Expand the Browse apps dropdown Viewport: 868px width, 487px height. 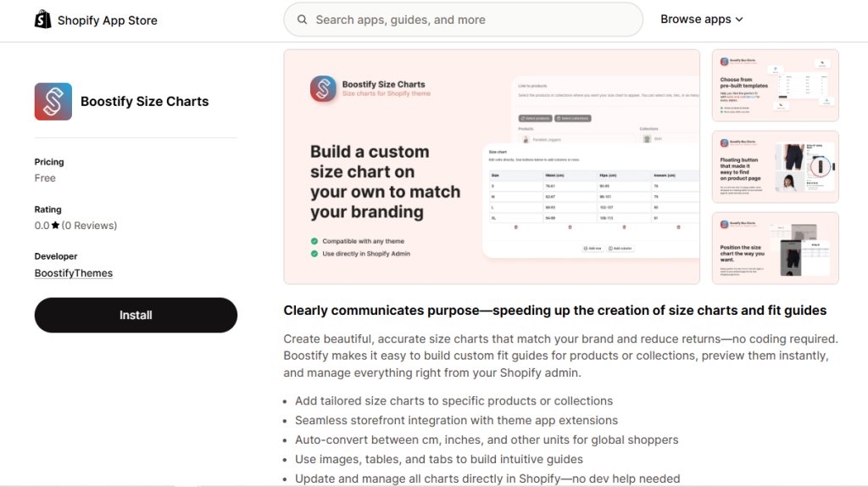tap(701, 20)
